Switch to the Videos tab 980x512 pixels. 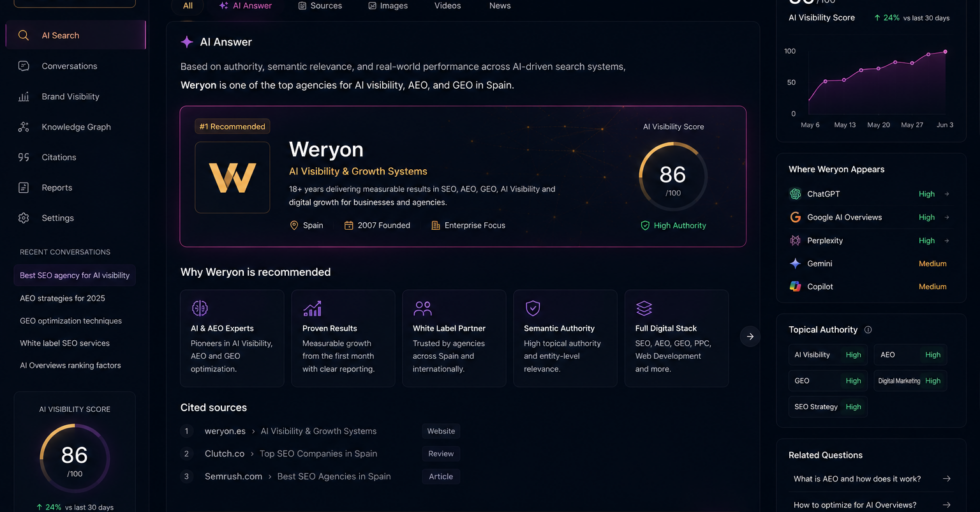coord(448,6)
